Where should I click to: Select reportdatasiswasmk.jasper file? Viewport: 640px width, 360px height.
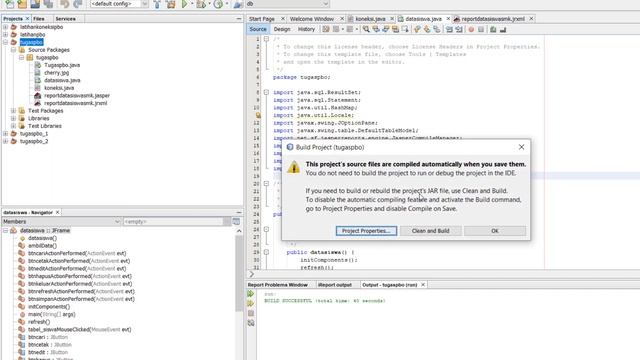(77, 96)
